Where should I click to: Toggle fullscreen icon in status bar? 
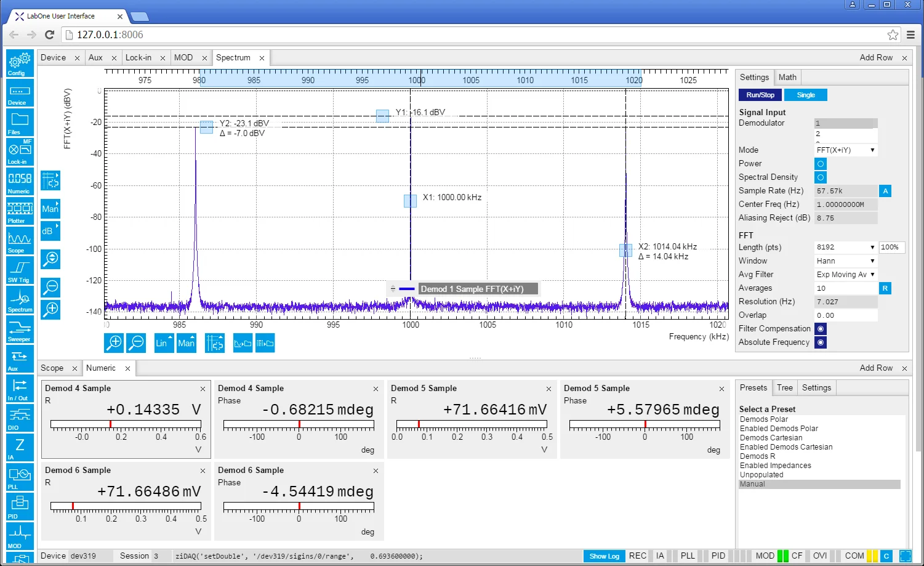[905, 556]
